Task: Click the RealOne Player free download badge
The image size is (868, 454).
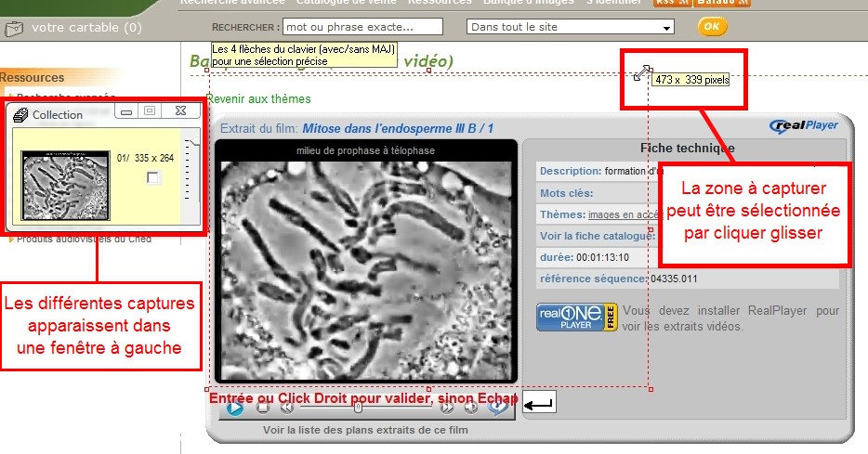Action: pyautogui.click(x=576, y=317)
